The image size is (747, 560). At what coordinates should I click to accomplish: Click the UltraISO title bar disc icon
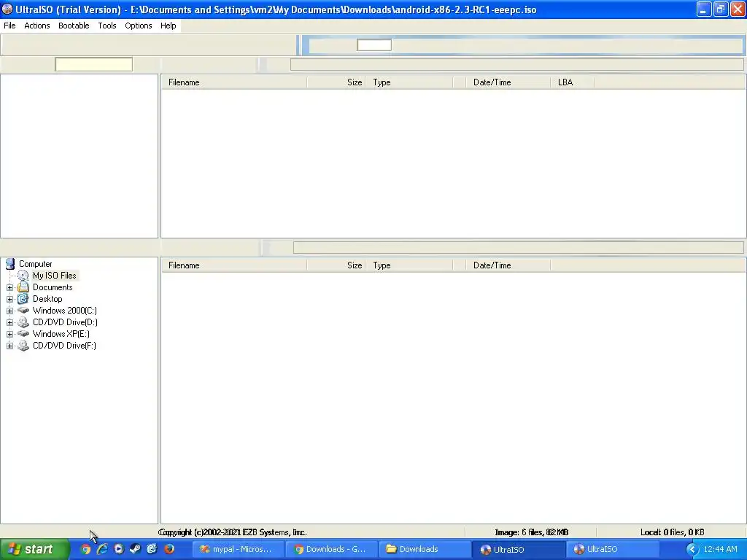7,9
